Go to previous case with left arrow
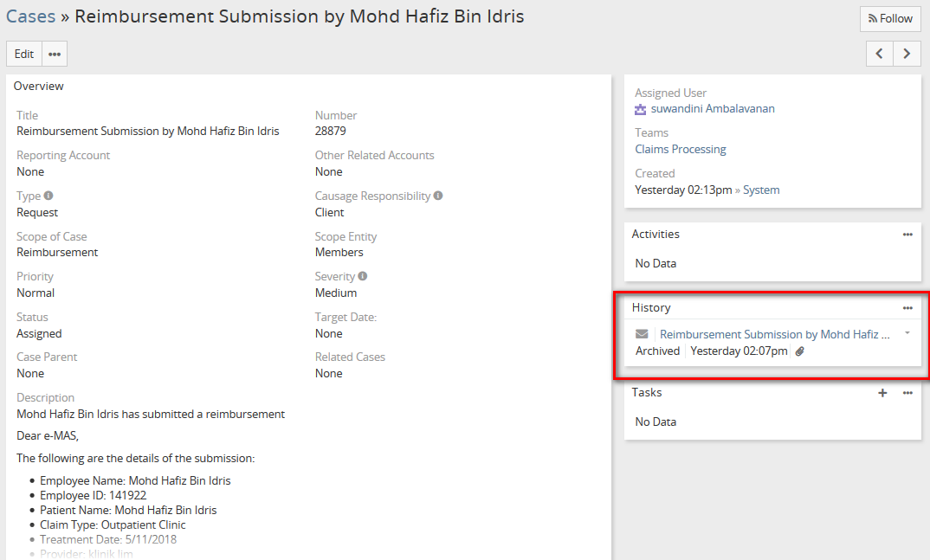 (880, 54)
